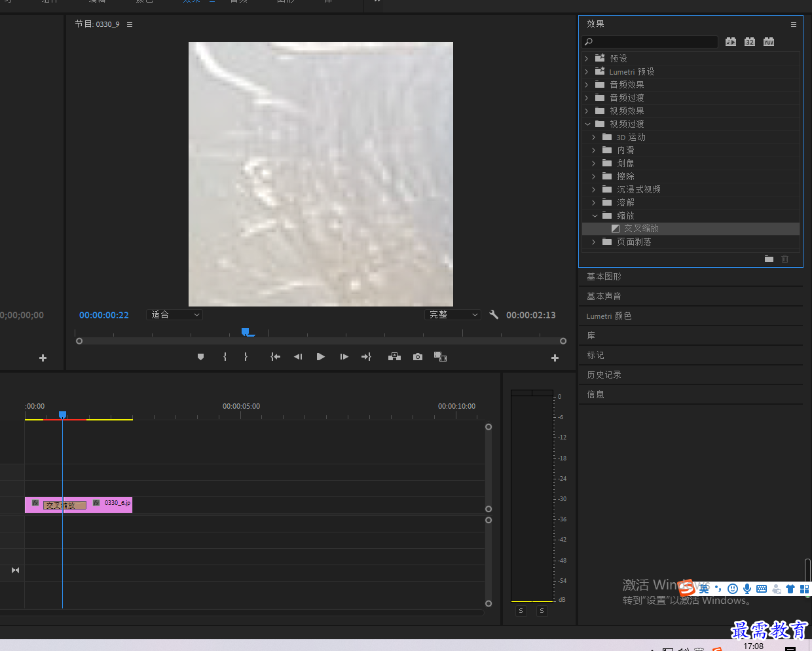
Task: Select the 擦除 folder
Action: point(625,176)
